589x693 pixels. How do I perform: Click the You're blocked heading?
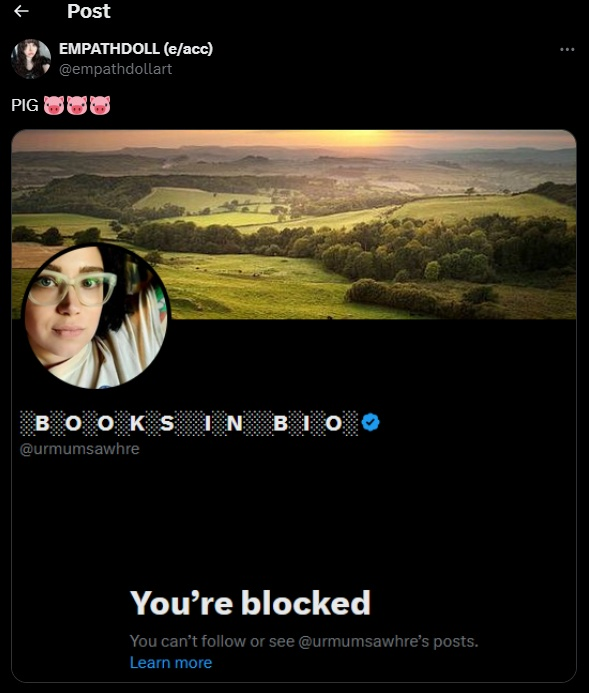[250, 603]
